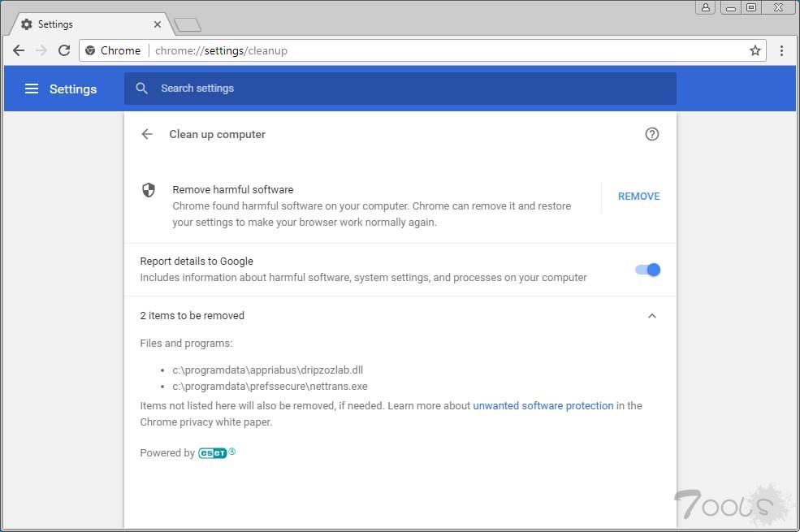
Task: Click the Powered by text
Action: 167,453
